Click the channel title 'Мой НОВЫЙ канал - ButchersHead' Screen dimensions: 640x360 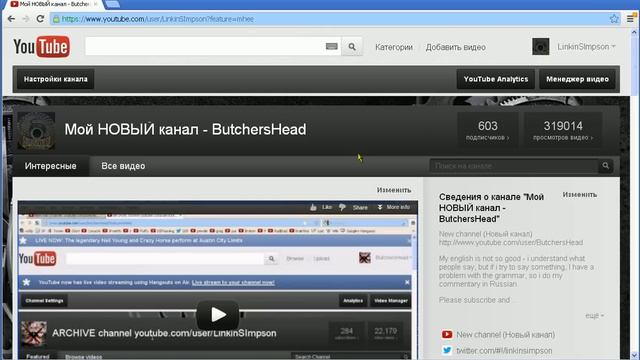tap(185, 129)
